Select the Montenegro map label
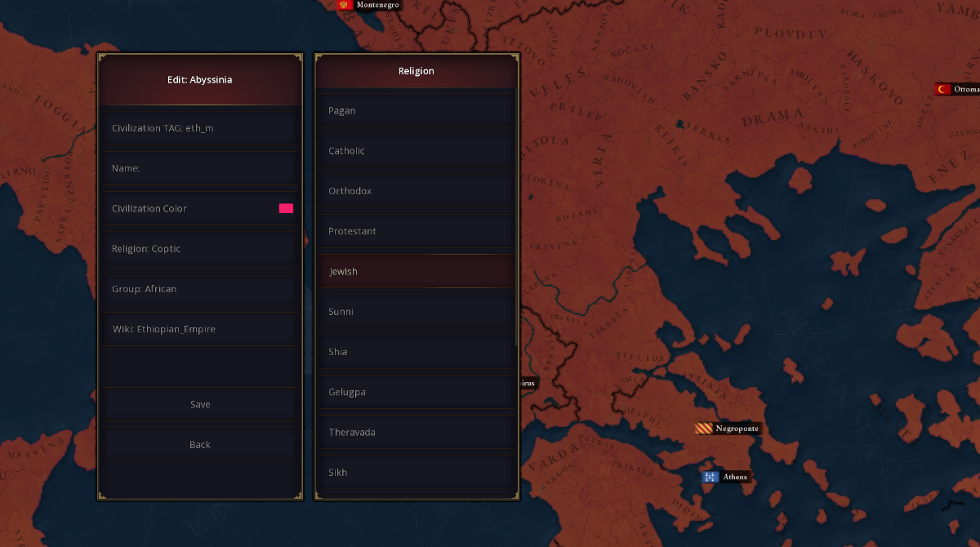 pyautogui.click(x=377, y=5)
